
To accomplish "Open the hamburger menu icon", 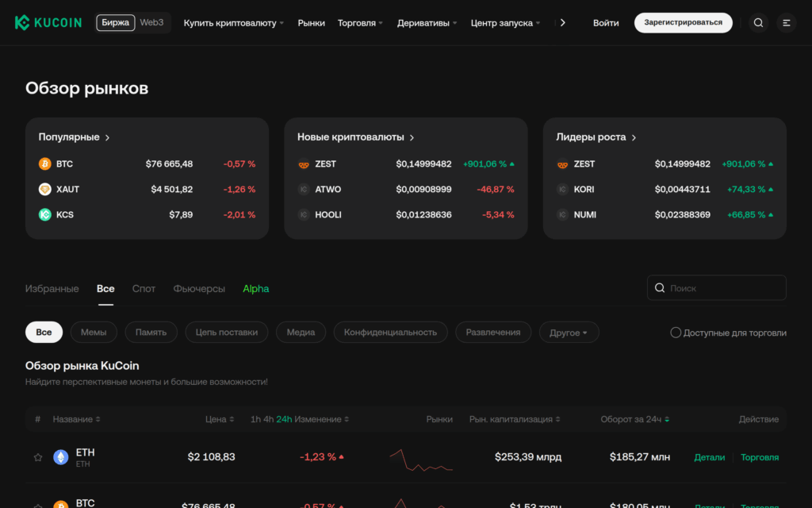I will pyautogui.click(x=786, y=22).
